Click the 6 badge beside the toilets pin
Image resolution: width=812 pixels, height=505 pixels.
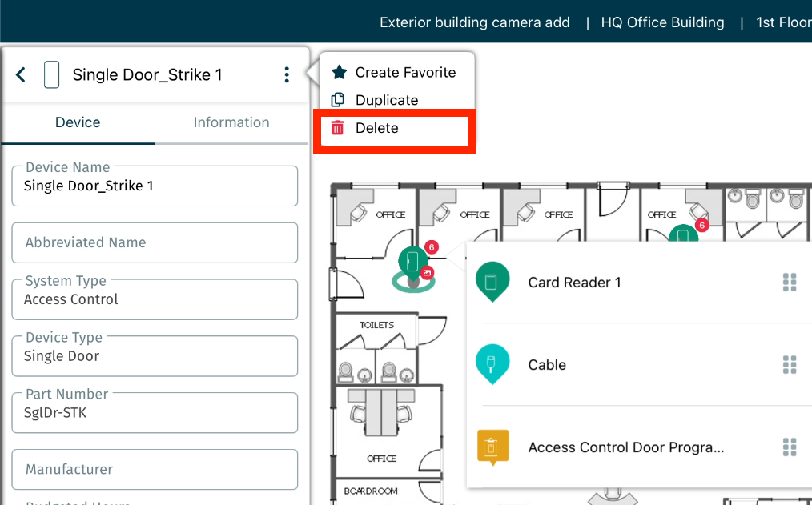coord(432,247)
